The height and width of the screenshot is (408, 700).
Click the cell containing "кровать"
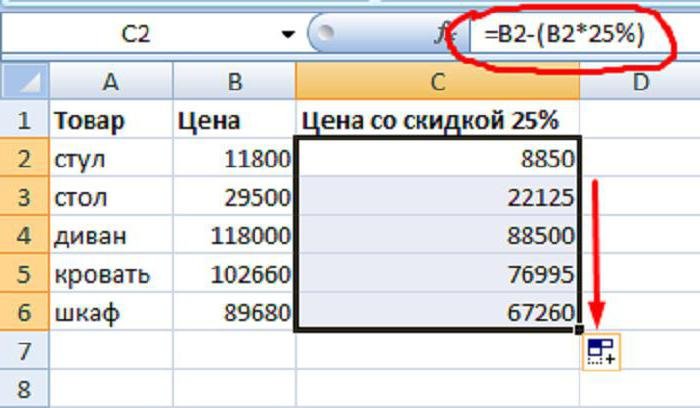pyautogui.click(x=110, y=275)
